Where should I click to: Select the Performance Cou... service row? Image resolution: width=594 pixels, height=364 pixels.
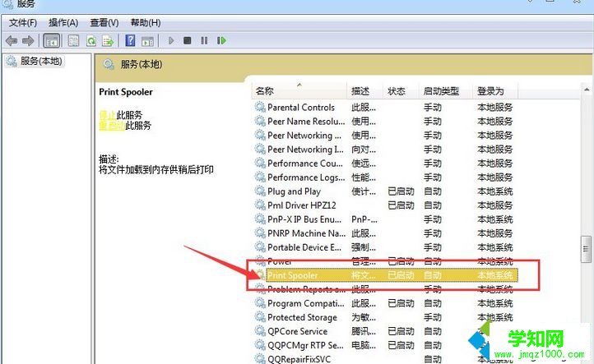coord(385,164)
